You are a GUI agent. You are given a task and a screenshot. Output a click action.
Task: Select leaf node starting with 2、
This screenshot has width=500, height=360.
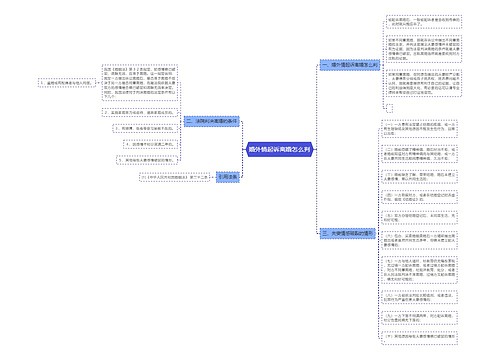coord(140,113)
